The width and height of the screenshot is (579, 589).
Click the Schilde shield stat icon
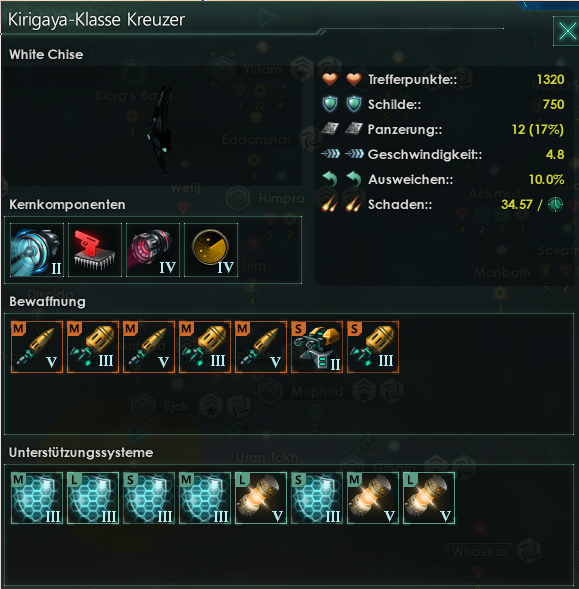point(330,104)
